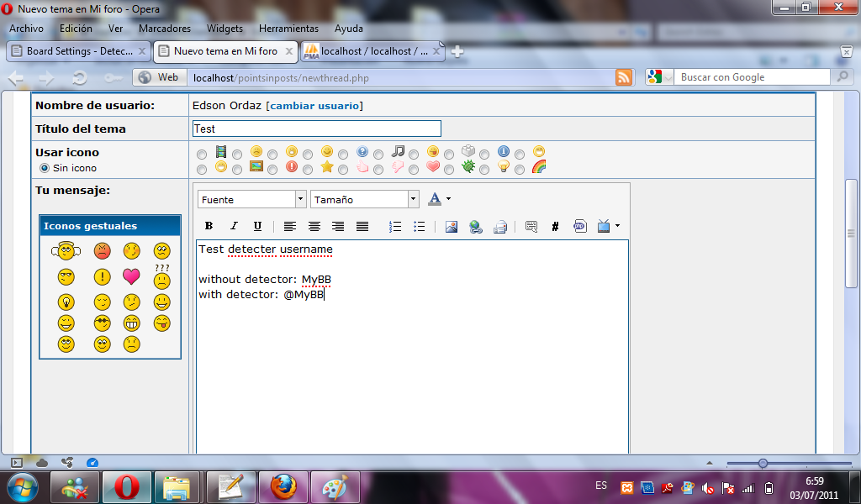This screenshot has height=504, width=861.
Task: Open the Tamaño size dropdown
Action: pos(413,199)
